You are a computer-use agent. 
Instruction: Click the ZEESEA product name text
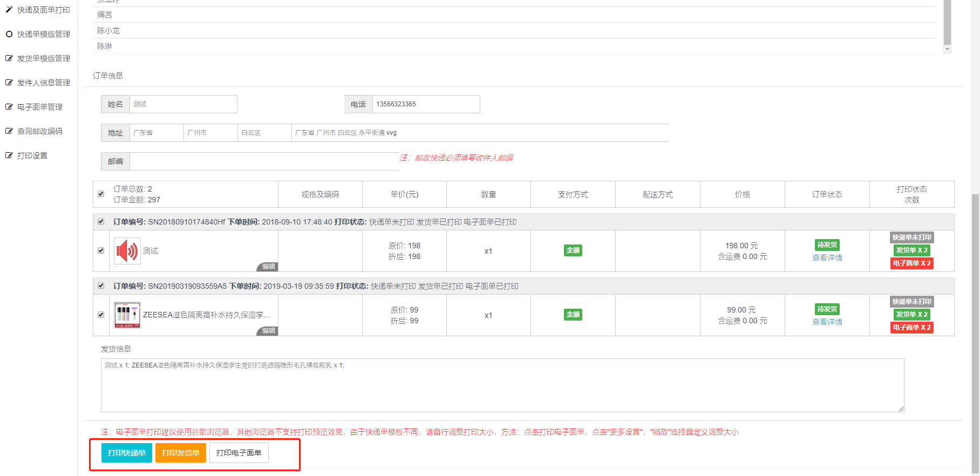(207, 315)
